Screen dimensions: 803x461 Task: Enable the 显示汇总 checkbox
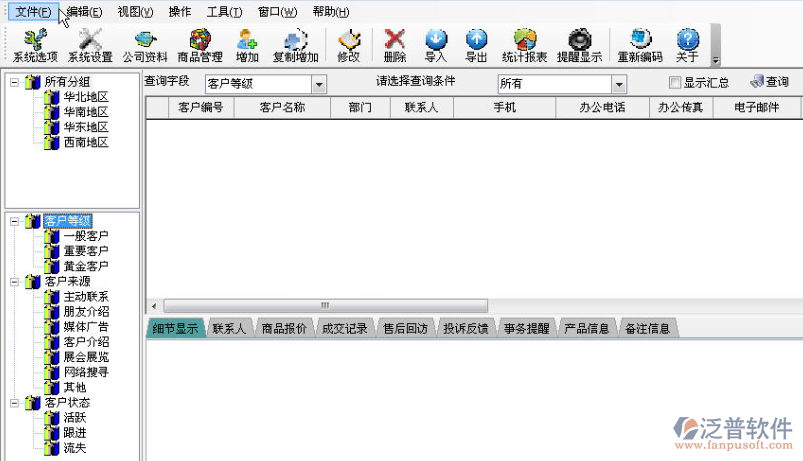click(x=675, y=83)
